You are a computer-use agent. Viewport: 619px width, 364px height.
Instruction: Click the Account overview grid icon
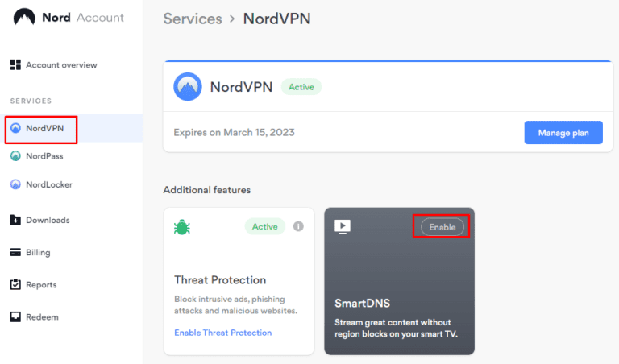click(15, 64)
